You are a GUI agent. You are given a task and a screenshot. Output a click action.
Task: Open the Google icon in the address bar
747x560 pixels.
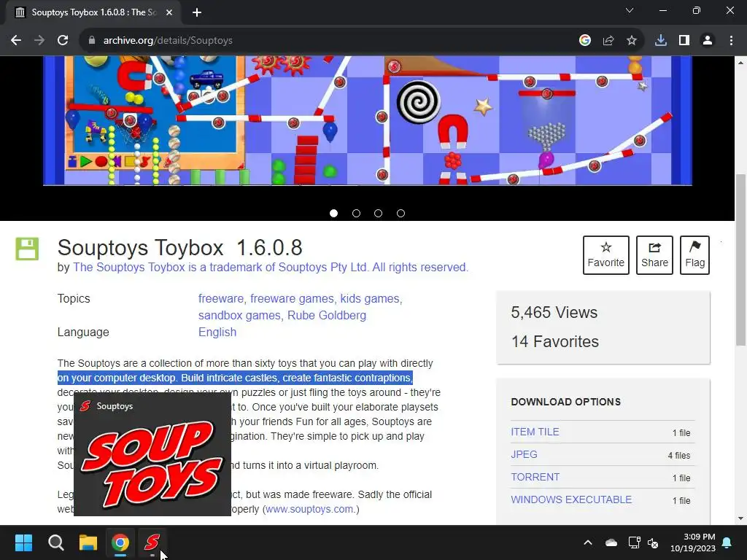pos(585,41)
